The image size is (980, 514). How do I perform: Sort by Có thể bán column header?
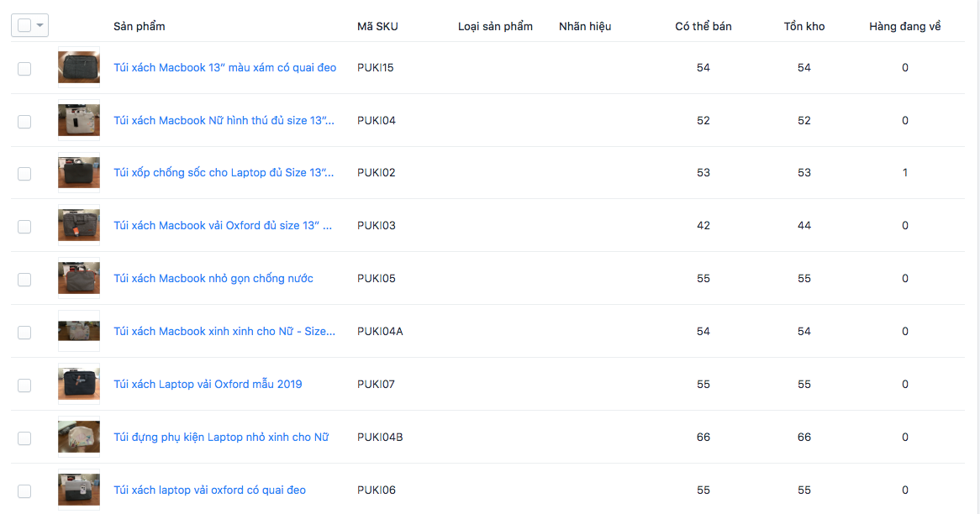[x=703, y=26]
